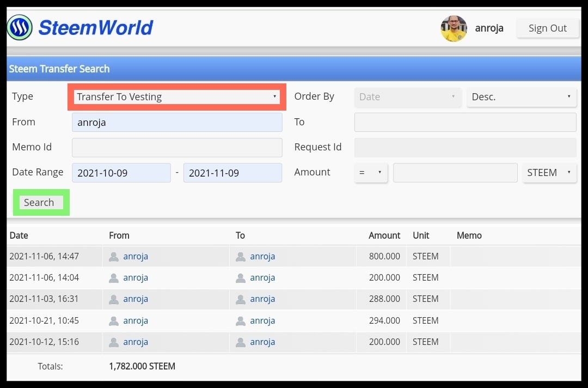Viewport: 588px width, 388px height.
Task: Click the Unit column header
Action: click(x=421, y=235)
